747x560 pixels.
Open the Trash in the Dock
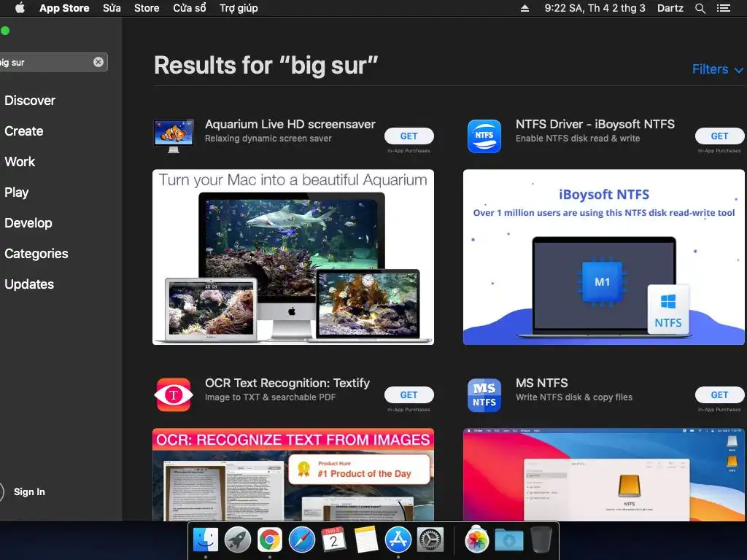click(541, 540)
